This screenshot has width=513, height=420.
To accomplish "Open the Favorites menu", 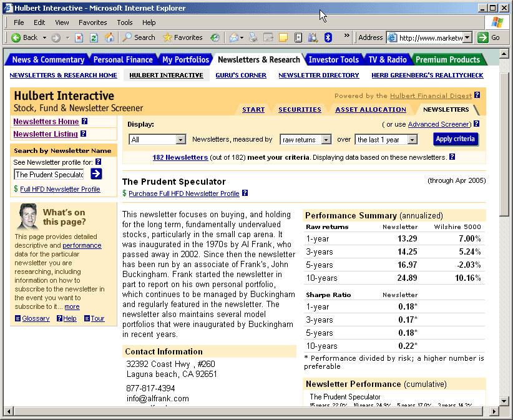I will click(93, 22).
